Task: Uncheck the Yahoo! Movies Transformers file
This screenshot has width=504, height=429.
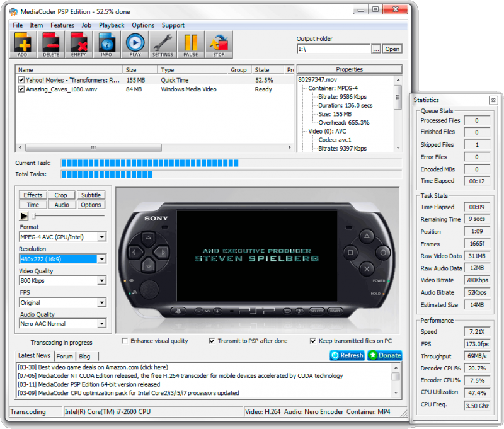Action: pos(21,80)
